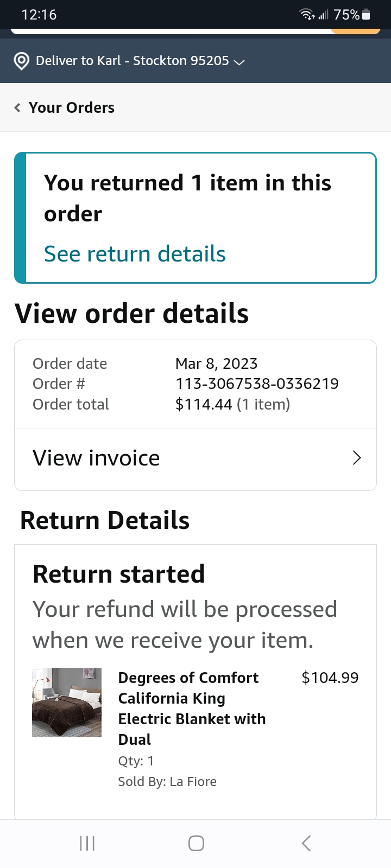Tap the Sold By: La Fiore text
The image size is (391, 868).
167,782
